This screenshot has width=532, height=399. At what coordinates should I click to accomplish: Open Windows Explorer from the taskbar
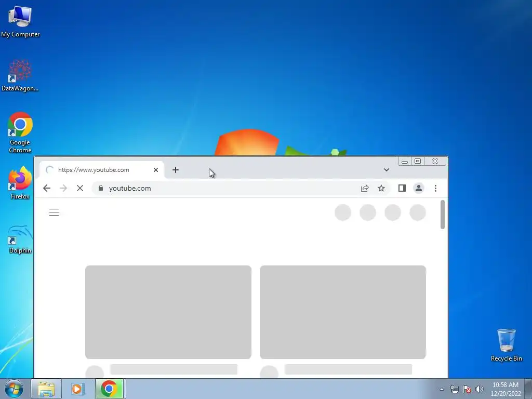[46, 389]
